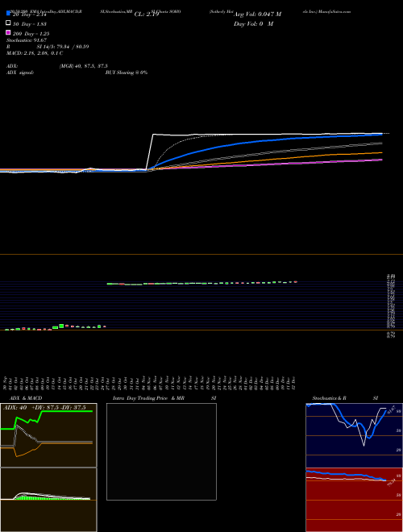The width and height of the screenshot is (403, 532).
Task: Click the 'Day Vol: 0 M' text
Action: click(253, 24)
